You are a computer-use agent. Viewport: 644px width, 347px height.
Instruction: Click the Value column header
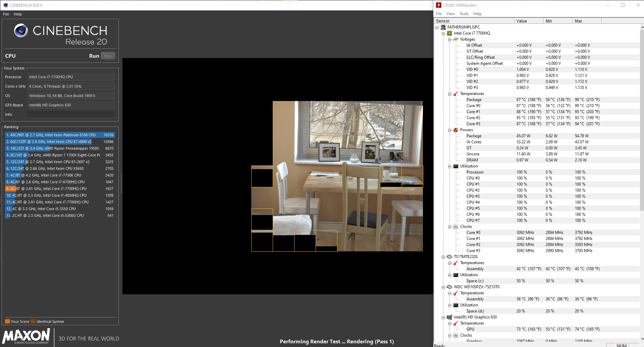[x=529, y=21]
